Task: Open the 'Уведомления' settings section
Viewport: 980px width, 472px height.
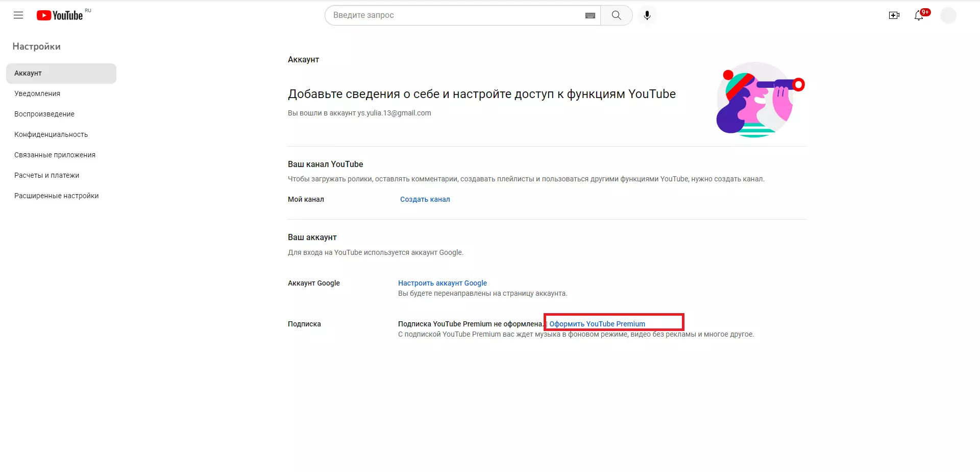Action: pos(61,93)
